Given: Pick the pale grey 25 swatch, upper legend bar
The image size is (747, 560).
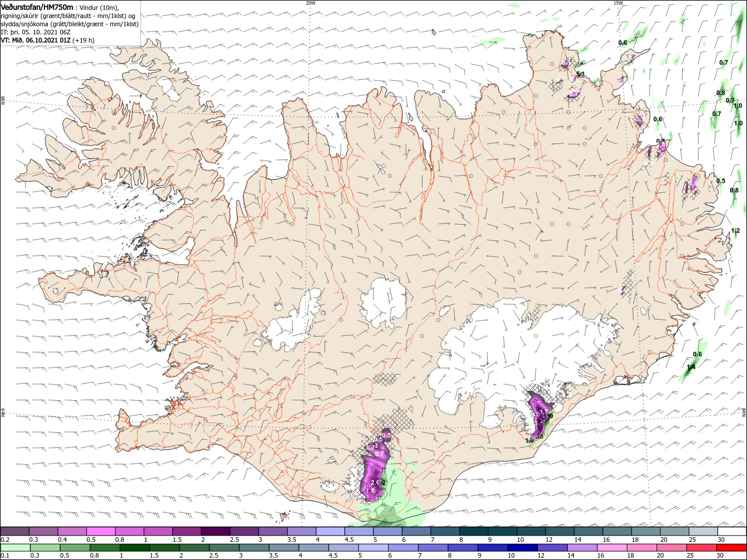Looking at the screenshot, I should (704, 531).
